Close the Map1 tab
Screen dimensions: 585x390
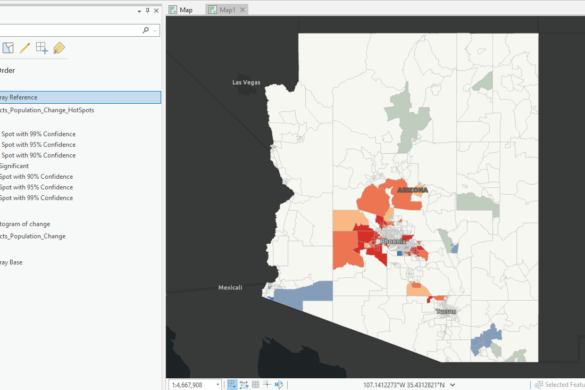click(243, 10)
